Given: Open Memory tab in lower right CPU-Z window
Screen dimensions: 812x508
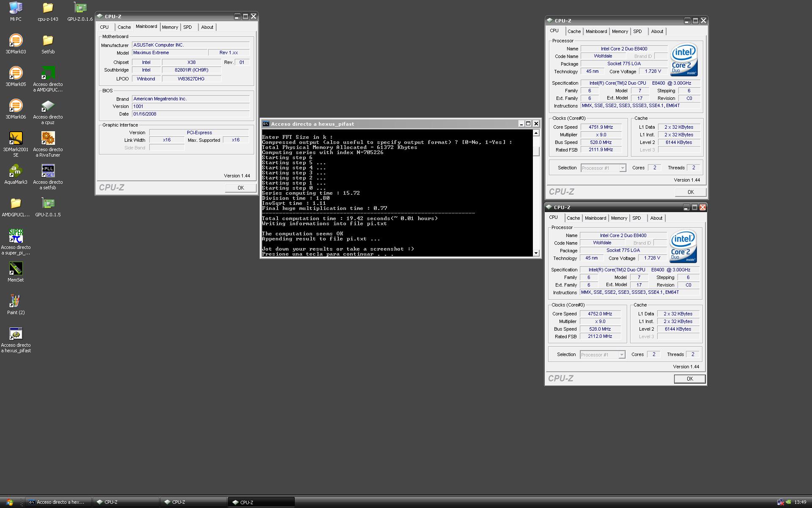Looking at the screenshot, I should pyautogui.click(x=619, y=218).
